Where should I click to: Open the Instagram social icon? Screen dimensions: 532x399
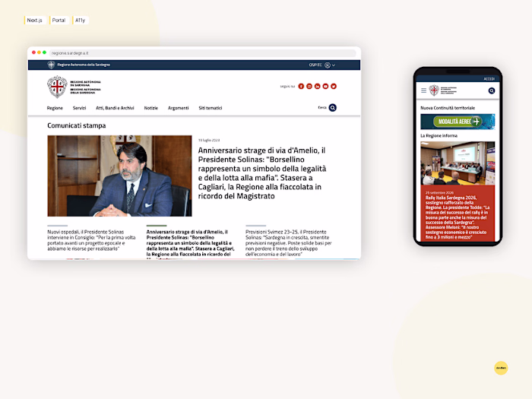309,86
